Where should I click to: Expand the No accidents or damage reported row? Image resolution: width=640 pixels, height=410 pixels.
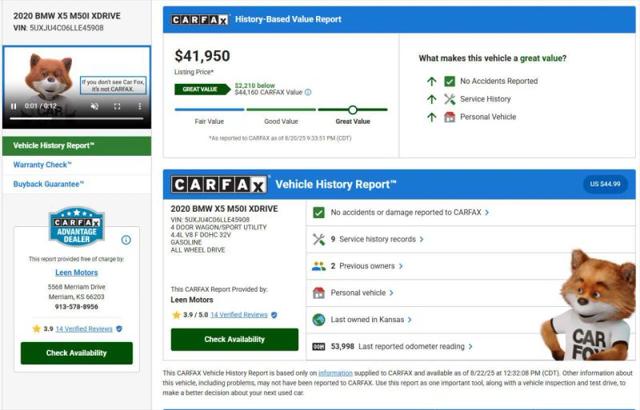[470, 213]
